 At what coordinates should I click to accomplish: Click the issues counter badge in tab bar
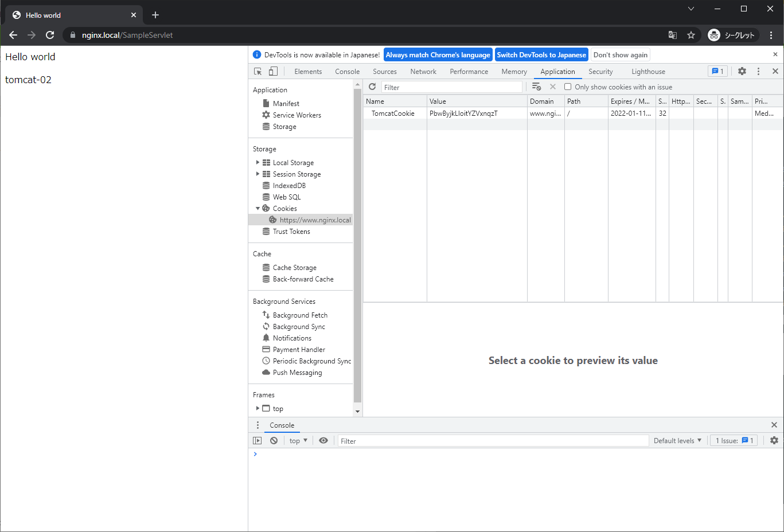[717, 71]
